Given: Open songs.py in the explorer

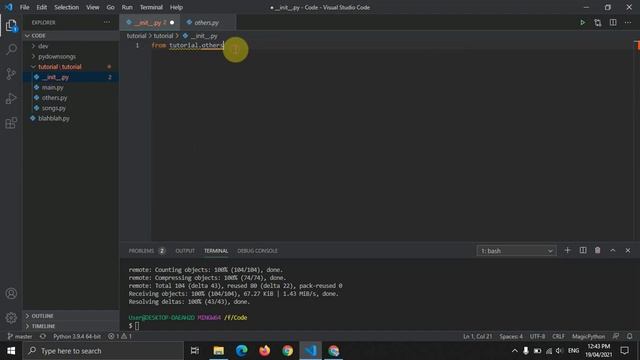Looking at the screenshot, I should point(71,108).
